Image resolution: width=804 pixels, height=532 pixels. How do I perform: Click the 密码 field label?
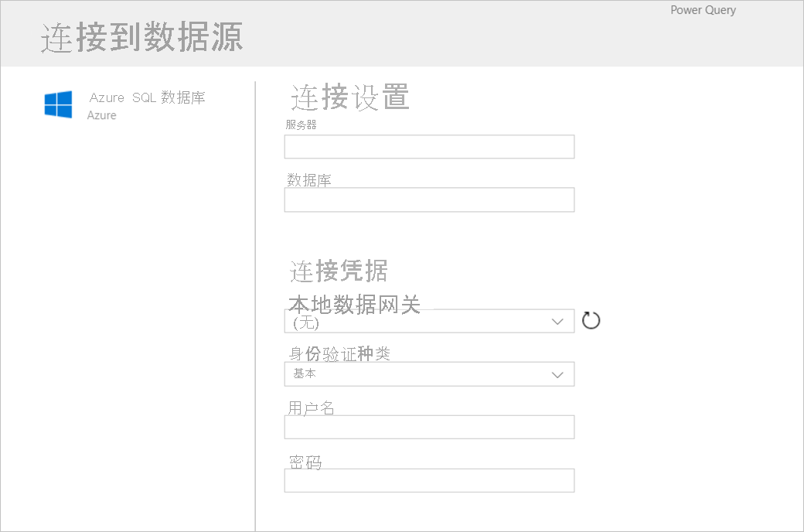click(305, 462)
